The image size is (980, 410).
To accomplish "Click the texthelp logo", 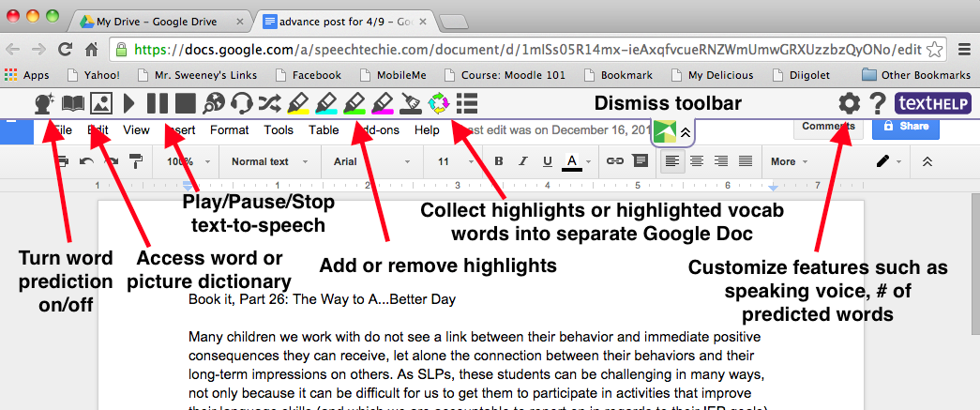I will tap(933, 103).
